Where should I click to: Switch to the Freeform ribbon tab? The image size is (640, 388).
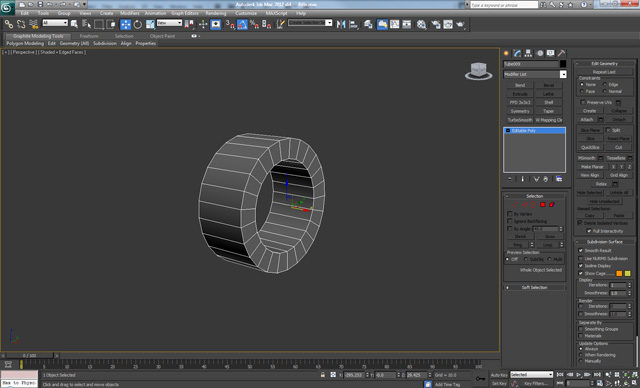(x=89, y=36)
